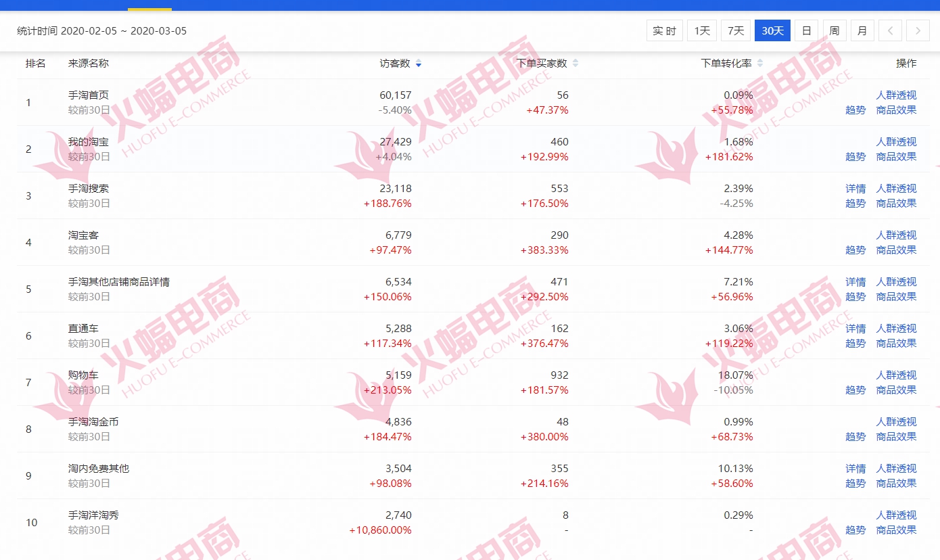The height and width of the screenshot is (560, 940).
Task: Go to previous period arrow
Action: pyautogui.click(x=891, y=30)
